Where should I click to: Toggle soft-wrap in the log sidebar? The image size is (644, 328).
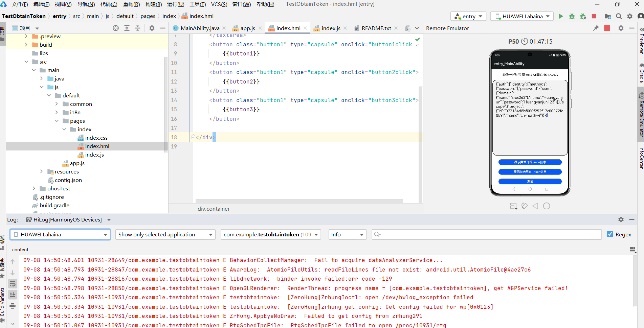pos(13,284)
